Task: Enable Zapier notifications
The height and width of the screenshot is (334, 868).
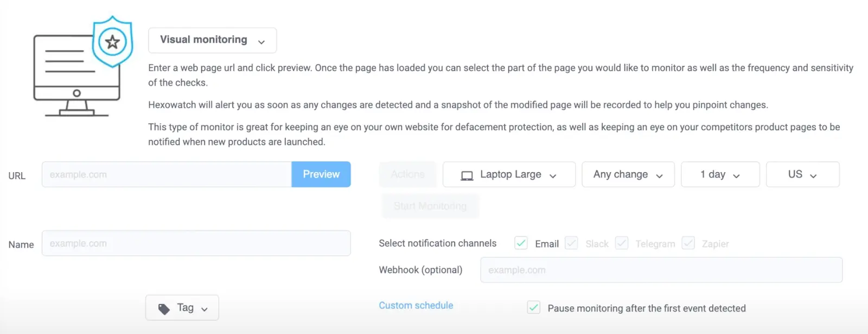Action: tap(688, 243)
